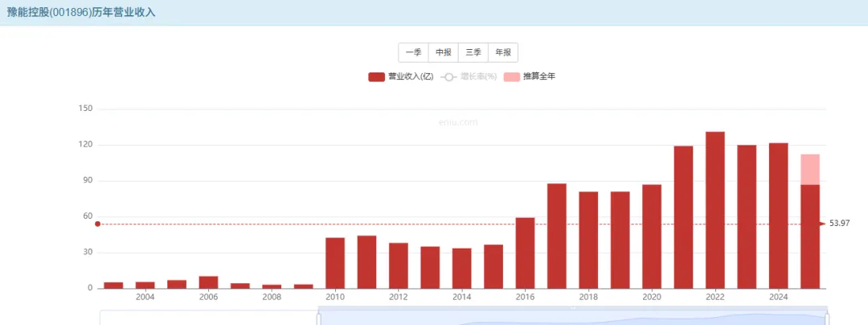The image size is (868, 325).
Task: Click the 2012 x-axis label
Action: (398, 298)
